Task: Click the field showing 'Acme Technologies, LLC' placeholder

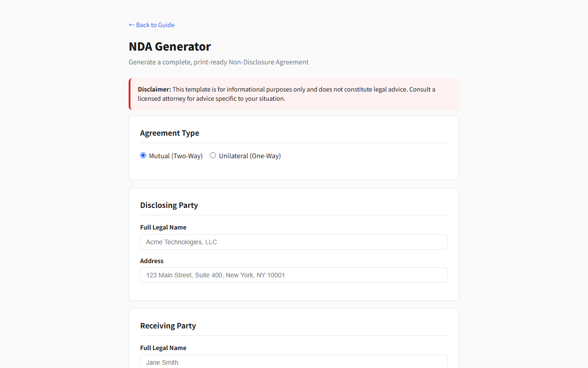Action: click(294, 242)
